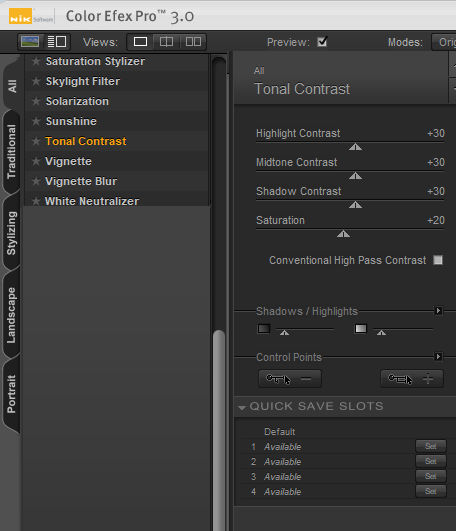The width and height of the screenshot is (456, 531).
Task: Click Set button for slot 3
Action: [x=431, y=476]
